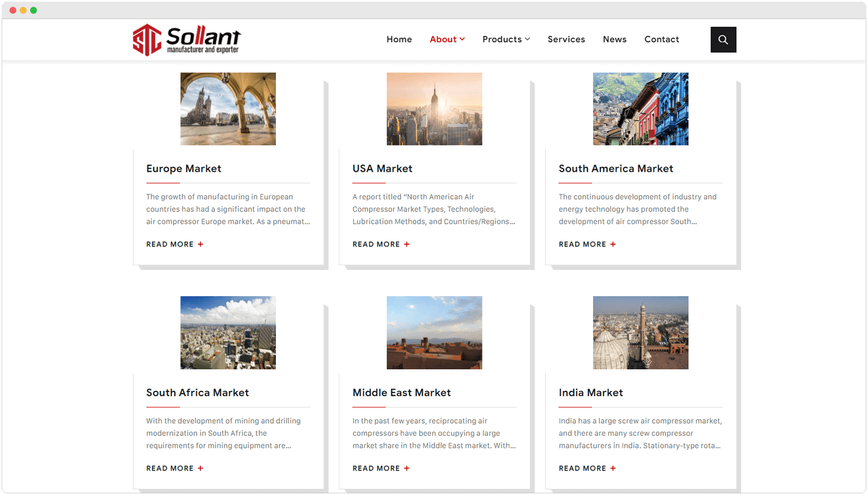
Task: Click the USA Market skyline thumbnail
Action: 434,109
